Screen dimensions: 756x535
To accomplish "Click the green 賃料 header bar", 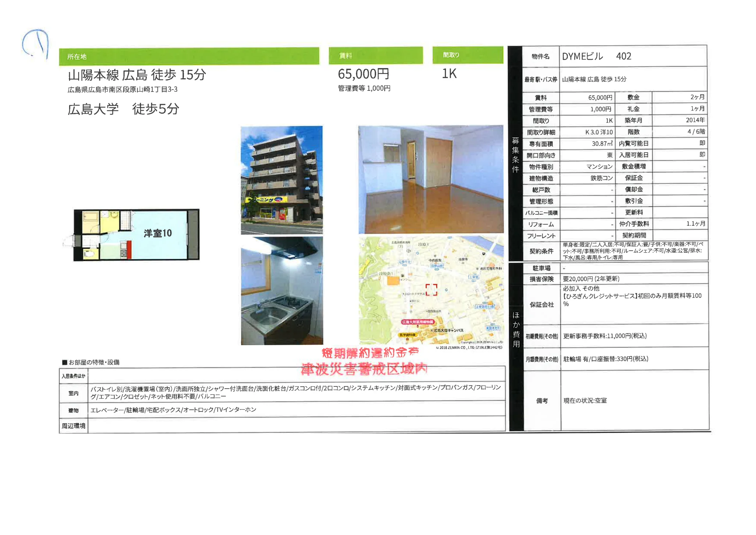I will (x=375, y=56).
